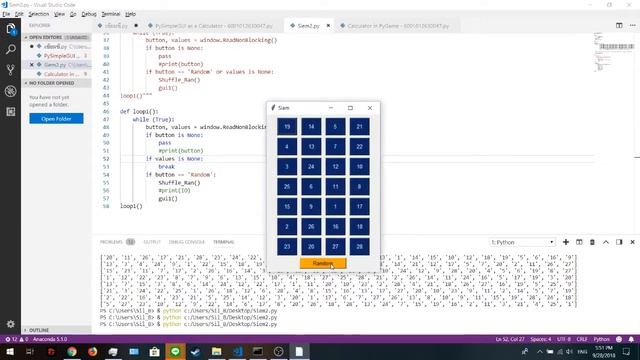640x360 pixels.
Task: Open the Edit menu
Action: tap(19, 14)
